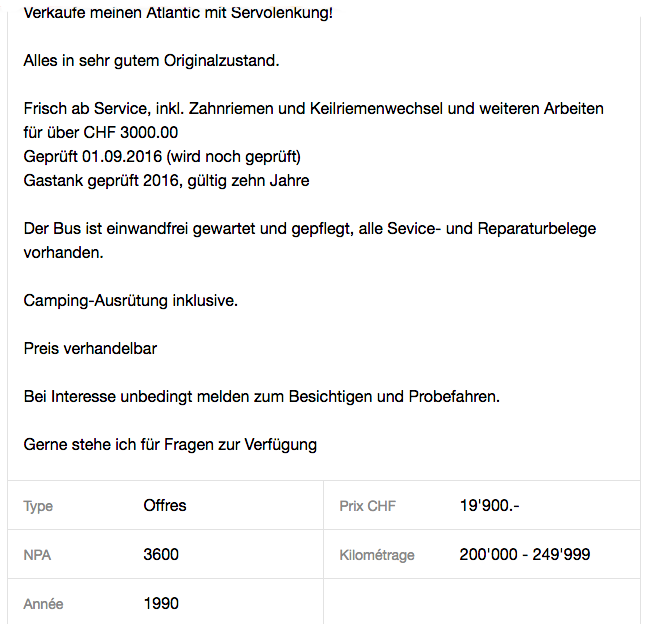Click the Type label in table
Image resolution: width=672 pixels, height=624 pixels.
(x=38, y=506)
